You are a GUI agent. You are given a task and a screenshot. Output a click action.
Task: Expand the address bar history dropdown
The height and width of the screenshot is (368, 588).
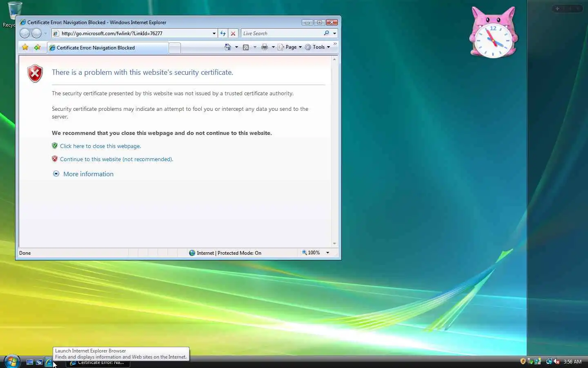214,34
